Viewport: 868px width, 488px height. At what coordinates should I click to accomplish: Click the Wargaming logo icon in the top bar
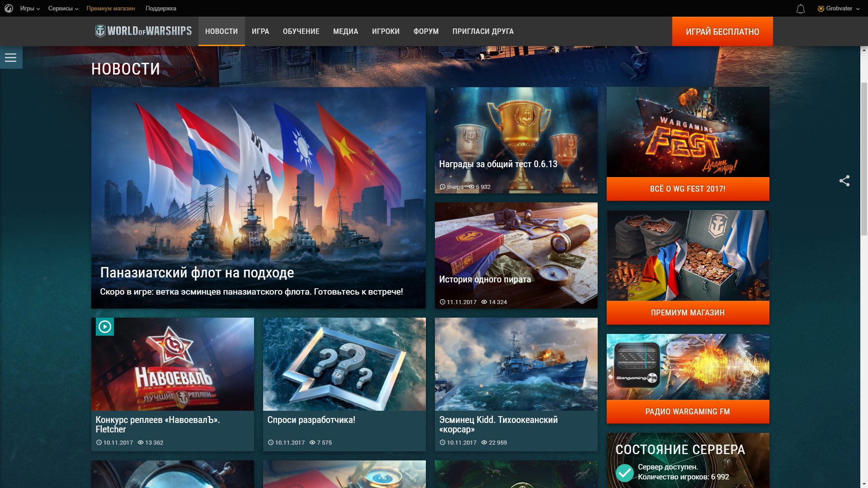(9, 8)
